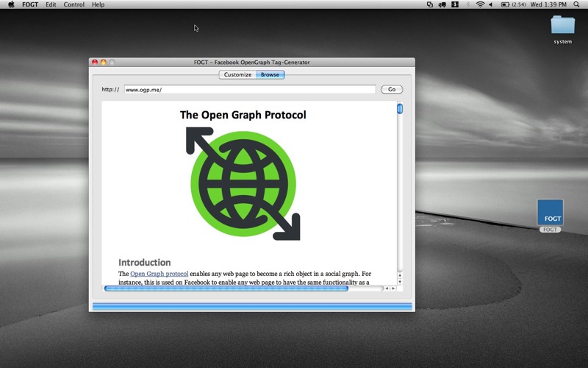Click the scroll right arrow

[393, 289]
